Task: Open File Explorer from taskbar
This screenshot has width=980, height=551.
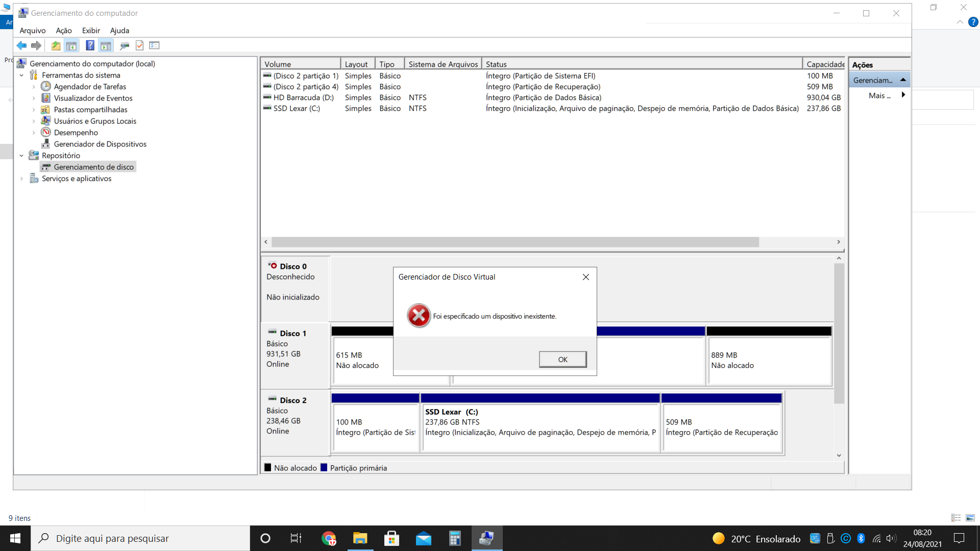Action: click(360, 538)
